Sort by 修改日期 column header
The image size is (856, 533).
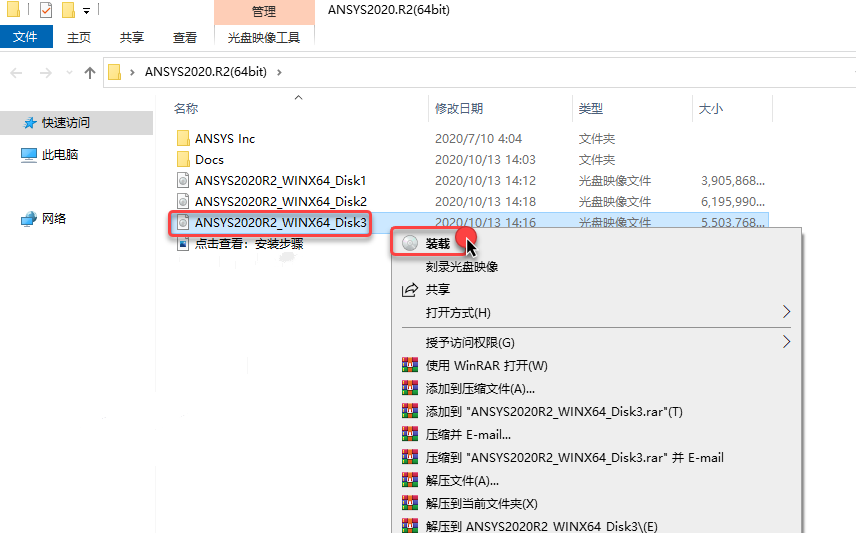[459, 109]
